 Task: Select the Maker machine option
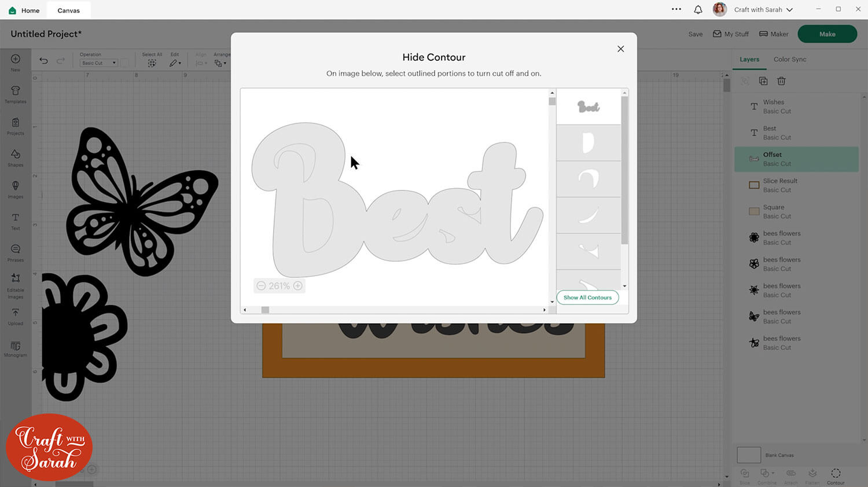774,34
